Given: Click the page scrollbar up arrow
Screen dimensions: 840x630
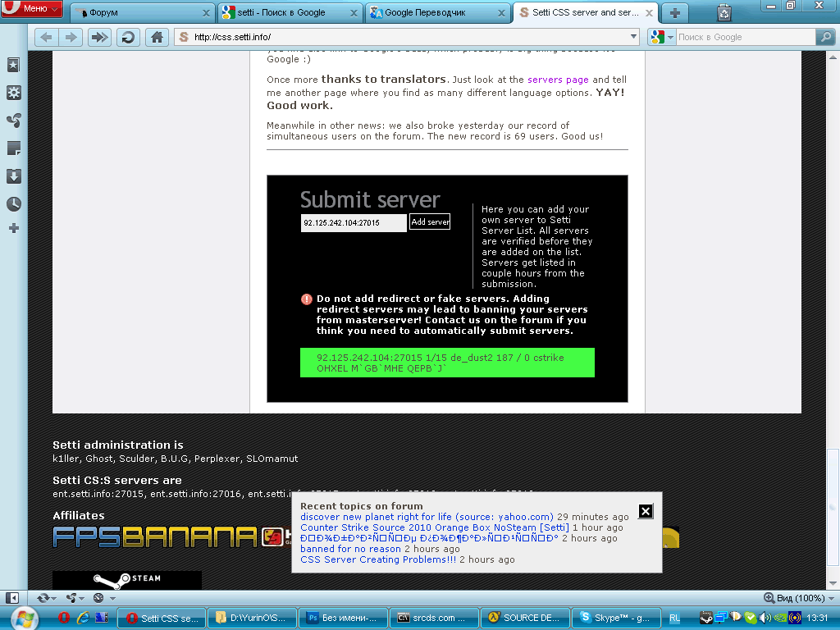Looking at the screenshot, I should (833, 57).
